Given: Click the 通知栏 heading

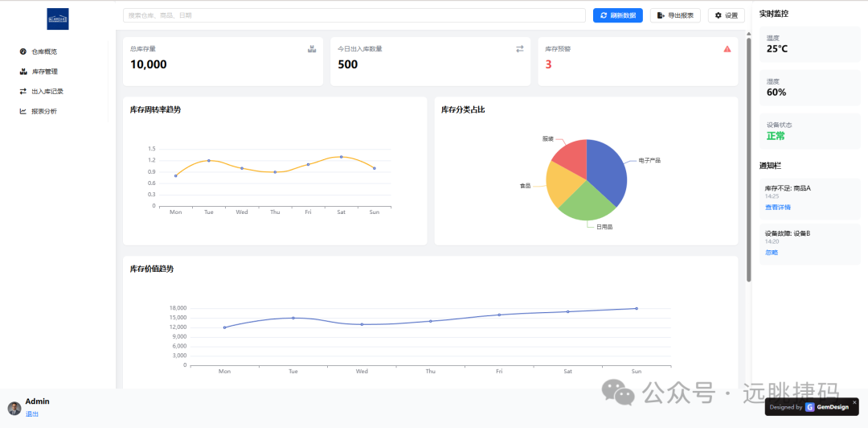Looking at the screenshot, I should 770,166.
